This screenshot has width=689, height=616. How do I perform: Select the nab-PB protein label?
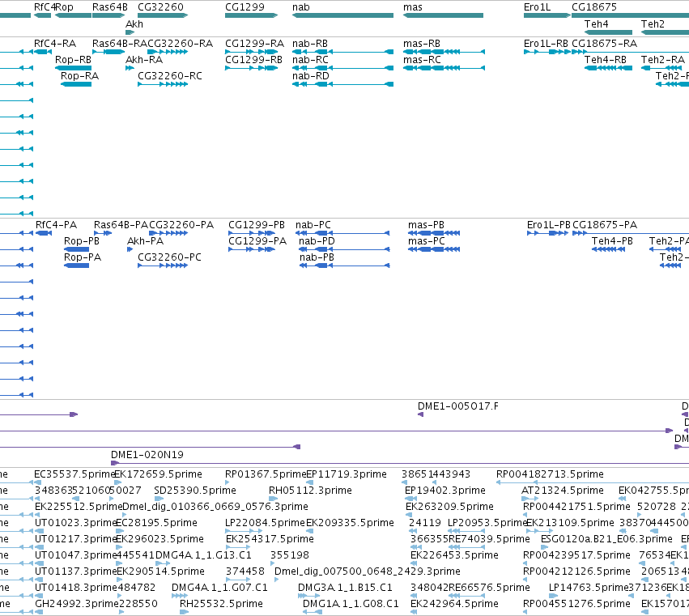[x=317, y=257]
